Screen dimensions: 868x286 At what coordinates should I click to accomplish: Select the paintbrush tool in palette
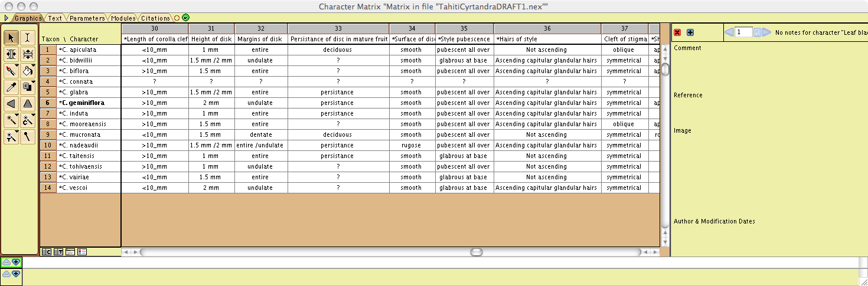point(11,71)
